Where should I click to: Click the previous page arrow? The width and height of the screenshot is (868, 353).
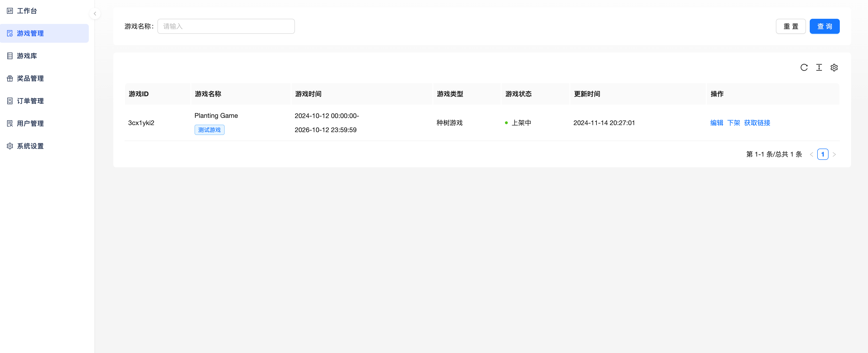coord(812,154)
